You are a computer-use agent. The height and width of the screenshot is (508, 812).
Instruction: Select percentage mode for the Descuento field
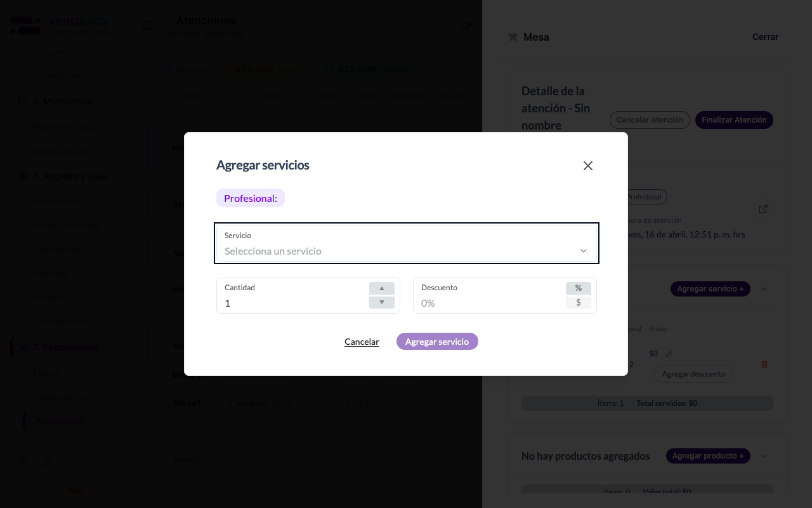pyautogui.click(x=578, y=288)
